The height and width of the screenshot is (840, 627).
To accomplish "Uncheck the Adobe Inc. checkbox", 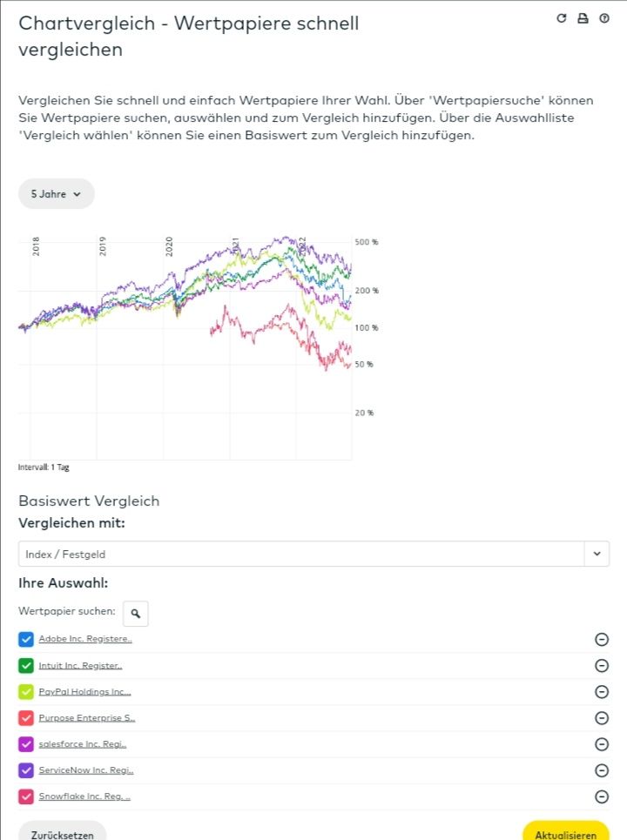I will pos(26,640).
